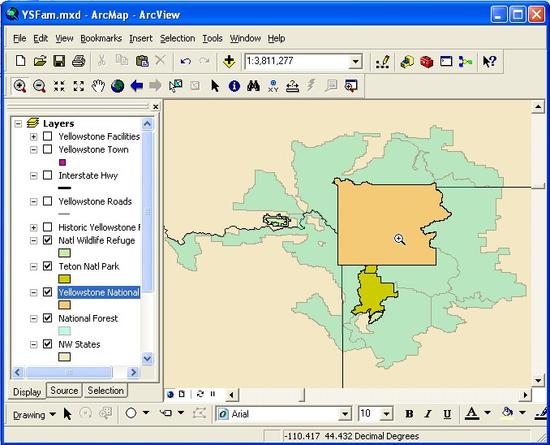Uncheck the Teton Natl Park layer

coord(47,266)
